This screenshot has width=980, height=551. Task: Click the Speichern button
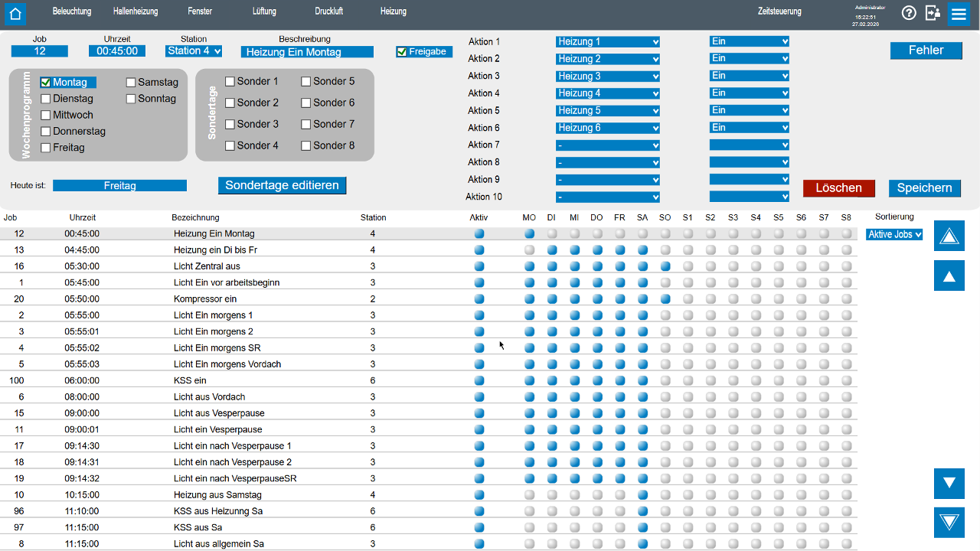(x=924, y=188)
